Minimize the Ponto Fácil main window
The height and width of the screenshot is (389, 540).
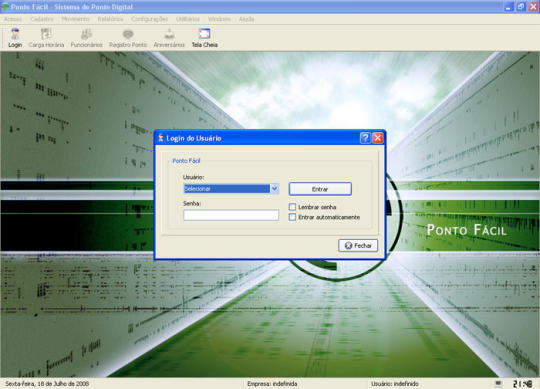click(x=509, y=7)
